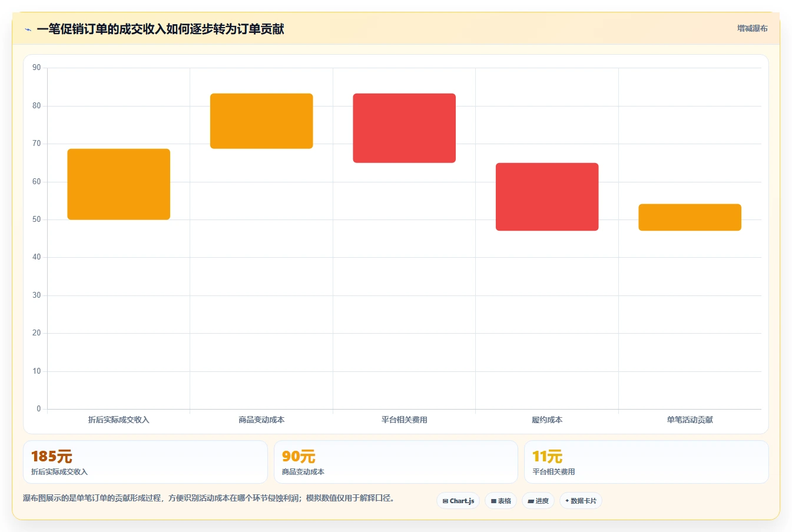Click the y-axis value 0
This screenshot has height=532, width=792.
pyautogui.click(x=39, y=409)
